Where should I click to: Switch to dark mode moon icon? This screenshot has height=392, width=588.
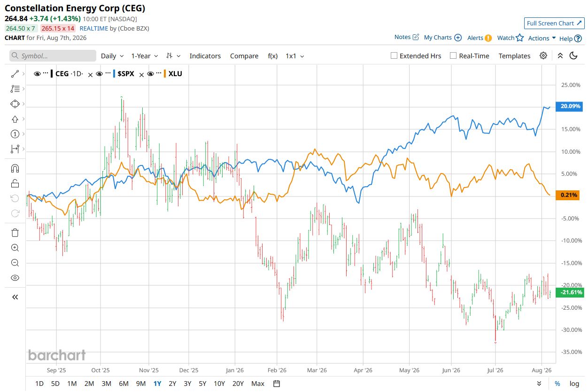pos(573,55)
